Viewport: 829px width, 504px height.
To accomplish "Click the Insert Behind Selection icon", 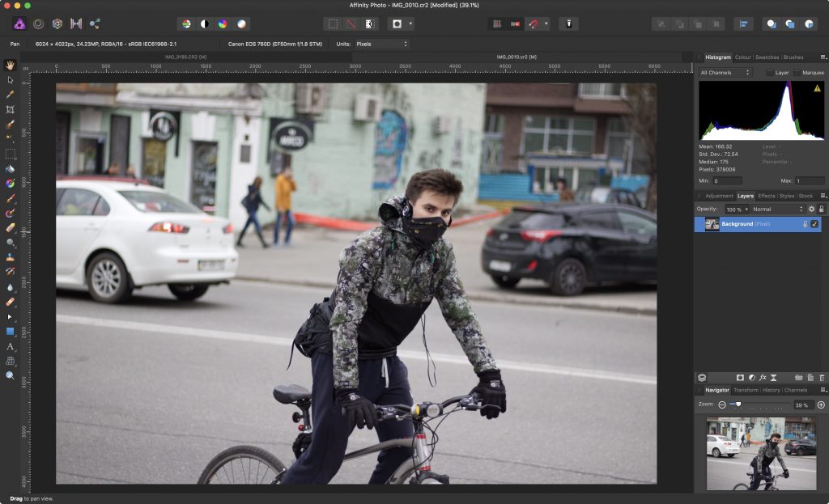I will [772, 23].
